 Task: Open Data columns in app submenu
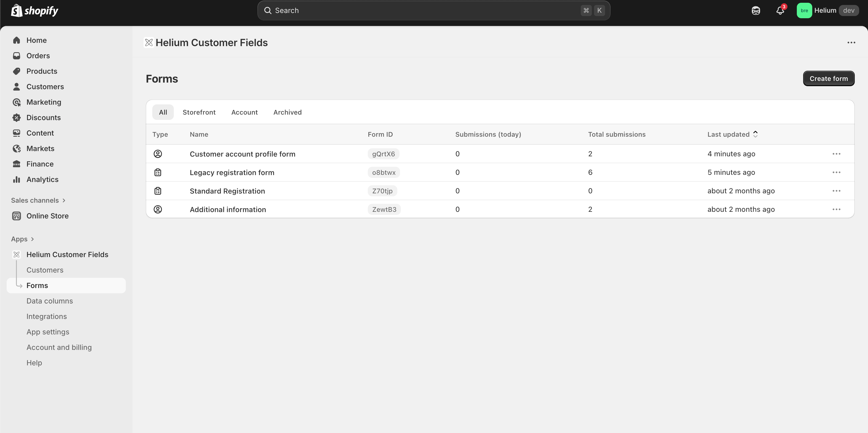point(50,301)
